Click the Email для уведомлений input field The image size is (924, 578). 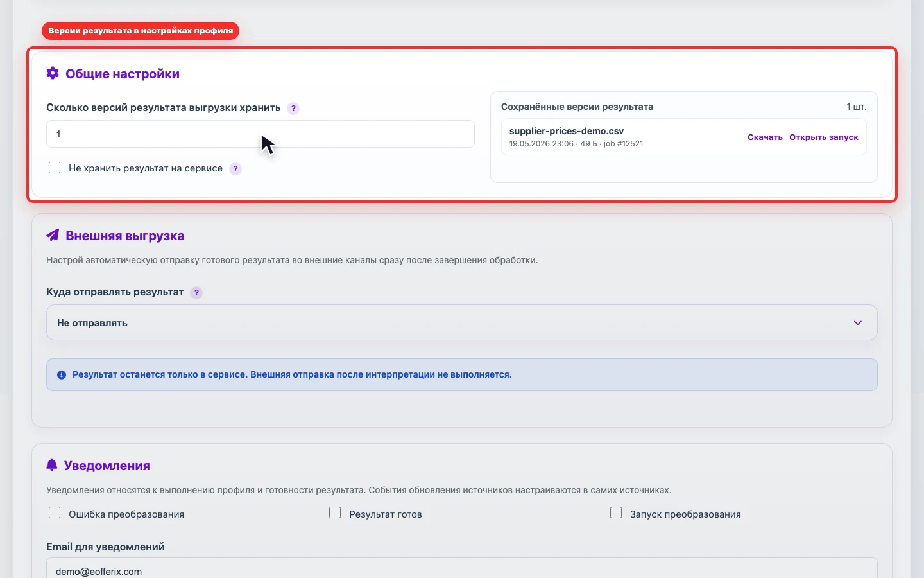462,569
